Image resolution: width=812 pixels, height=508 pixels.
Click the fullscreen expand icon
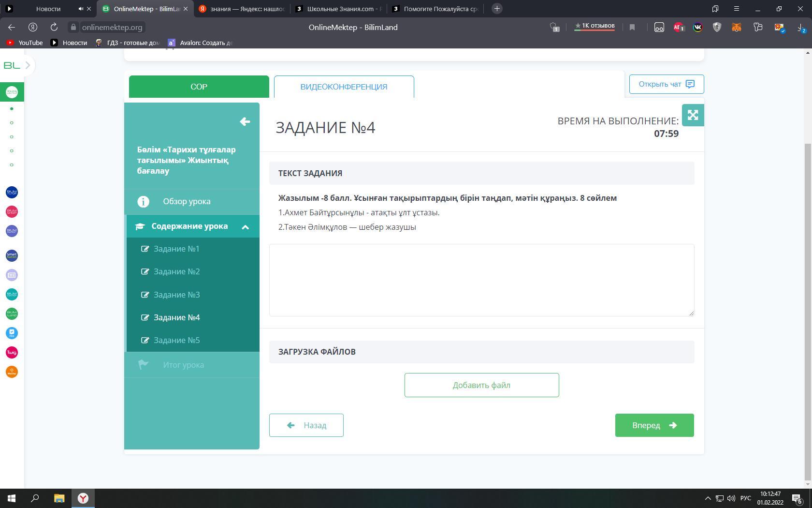tap(693, 115)
